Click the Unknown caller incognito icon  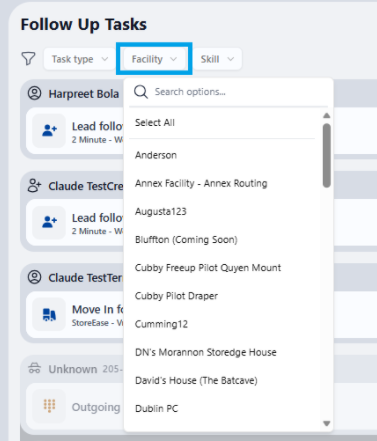pyautogui.click(x=34, y=369)
